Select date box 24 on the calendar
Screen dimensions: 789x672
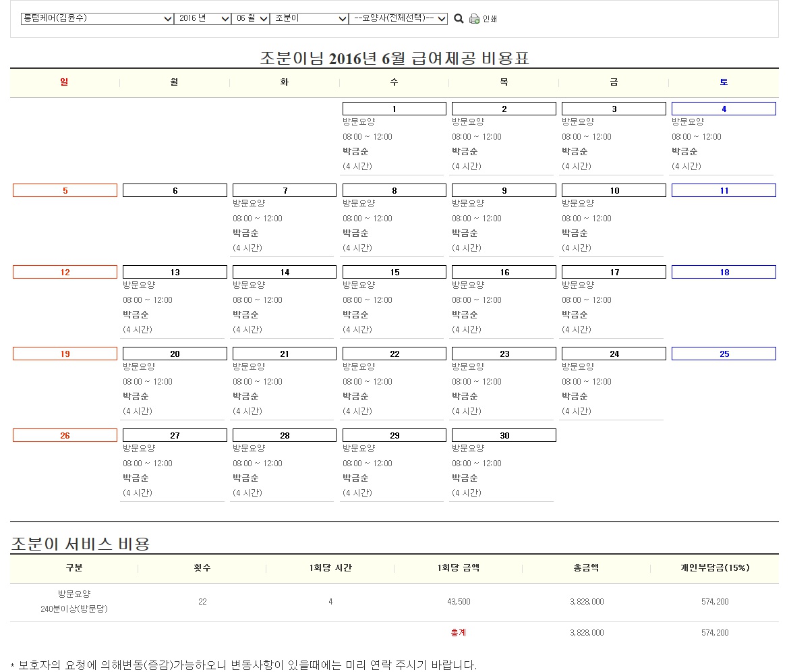tap(614, 354)
